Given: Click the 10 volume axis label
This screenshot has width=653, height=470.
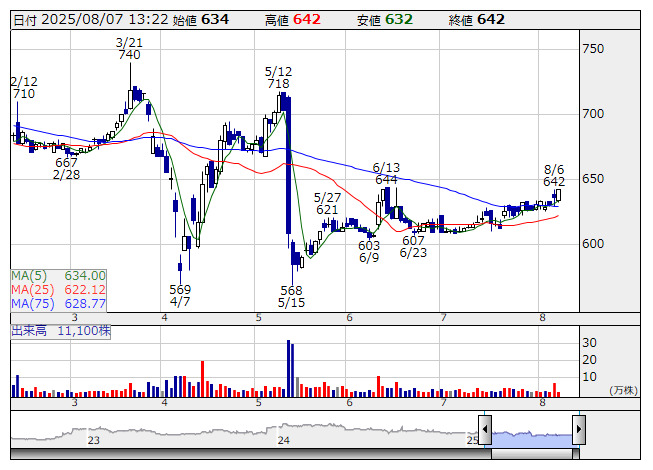Looking at the screenshot, I should (x=589, y=377).
